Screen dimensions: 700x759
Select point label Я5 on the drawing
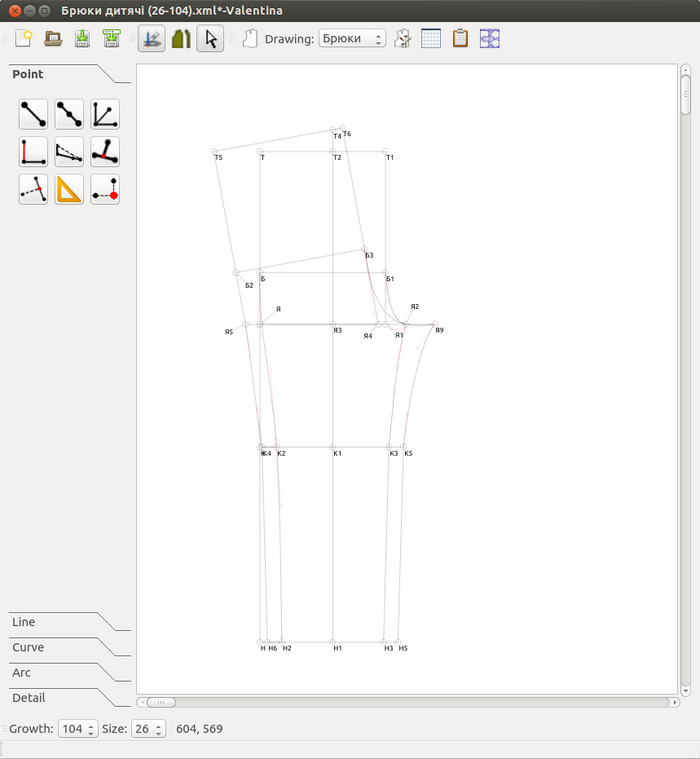pos(229,332)
